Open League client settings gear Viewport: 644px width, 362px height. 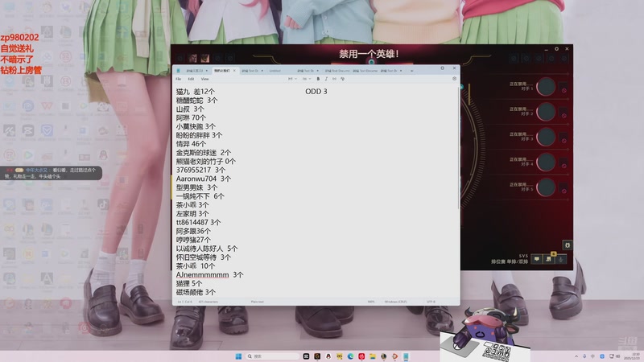tap(556, 48)
